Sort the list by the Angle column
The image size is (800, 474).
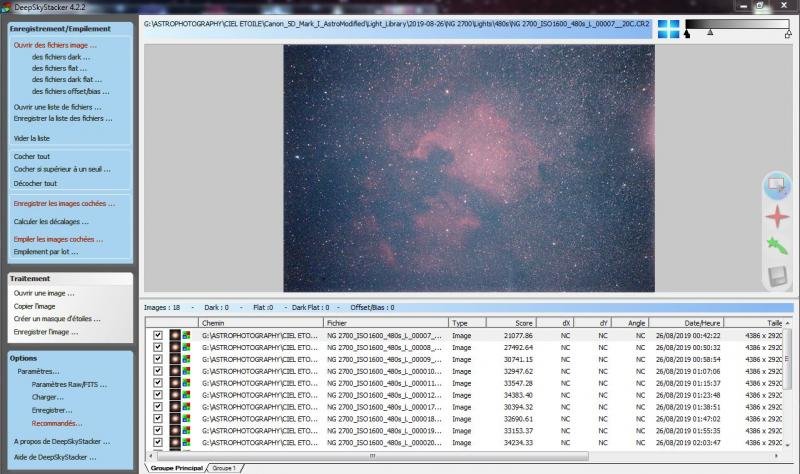point(630,323)
